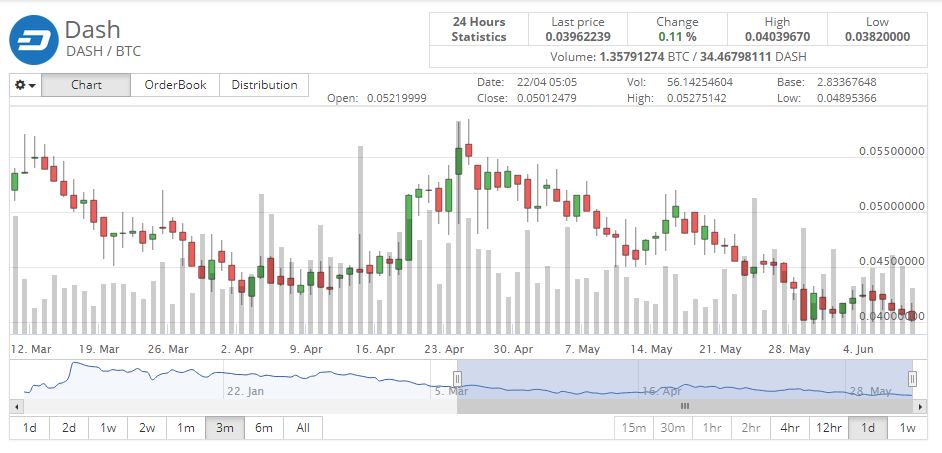Click the scrollbar right arrow
The image size is (942, 453).
point(922,407)
